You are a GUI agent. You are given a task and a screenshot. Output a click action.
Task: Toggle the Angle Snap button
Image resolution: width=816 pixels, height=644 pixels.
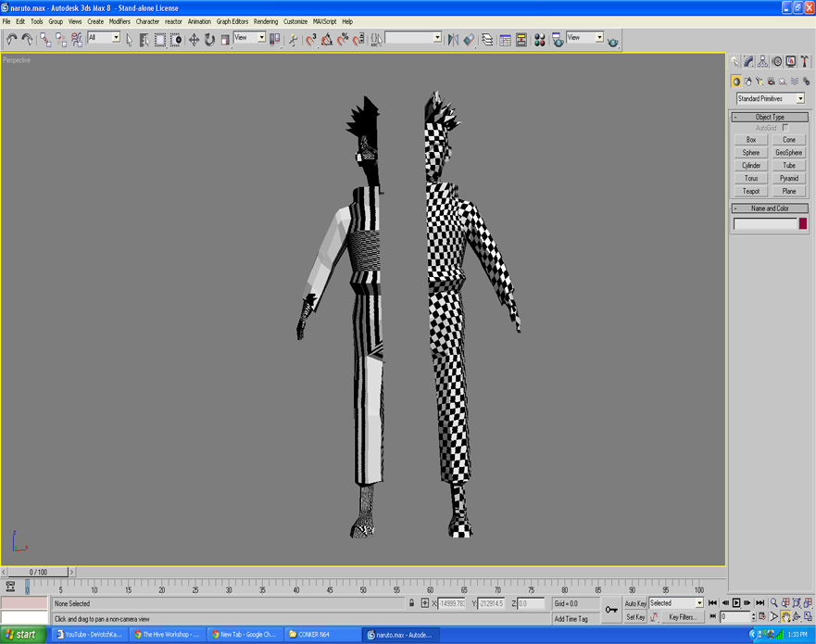pyautogui.click(x=327, y=40)
